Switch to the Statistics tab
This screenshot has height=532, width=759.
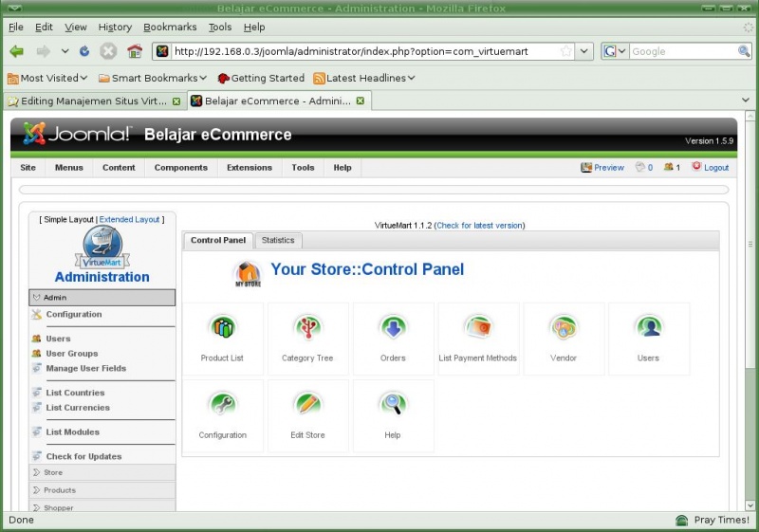tap(278, 240)
